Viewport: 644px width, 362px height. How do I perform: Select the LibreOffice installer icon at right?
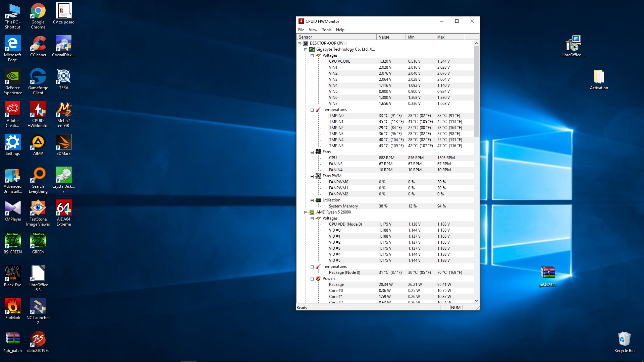[x=573, y=46]
